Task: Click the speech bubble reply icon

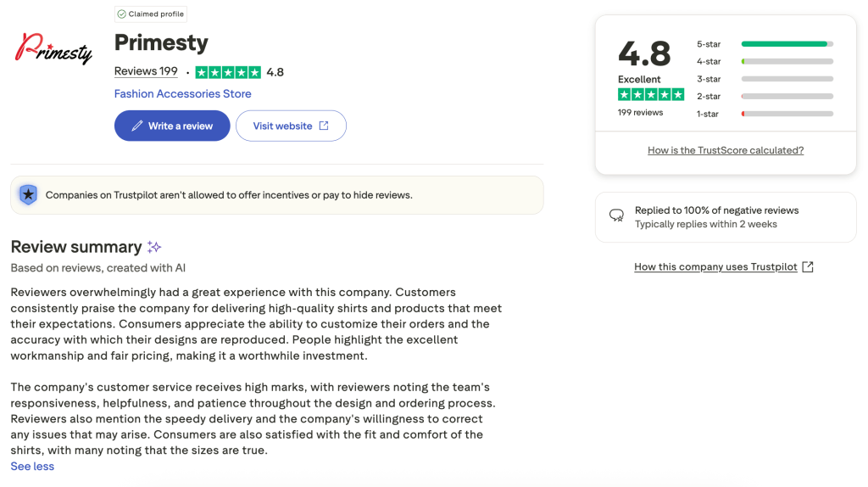Action: tap(617, 216)
